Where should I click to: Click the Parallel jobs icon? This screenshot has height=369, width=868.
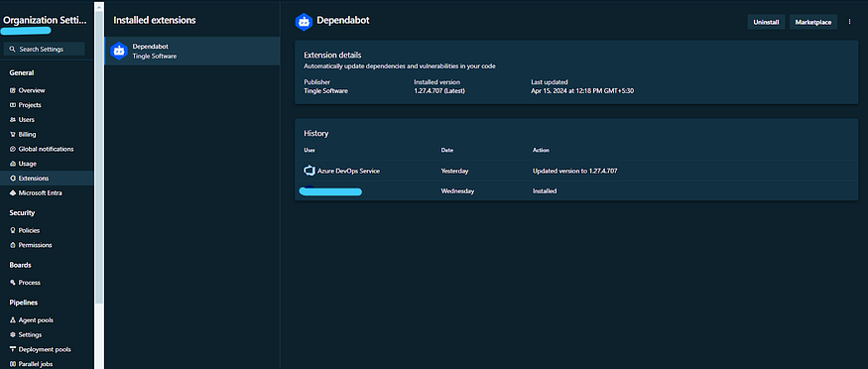pyautogui.click(x=13, y=364)
